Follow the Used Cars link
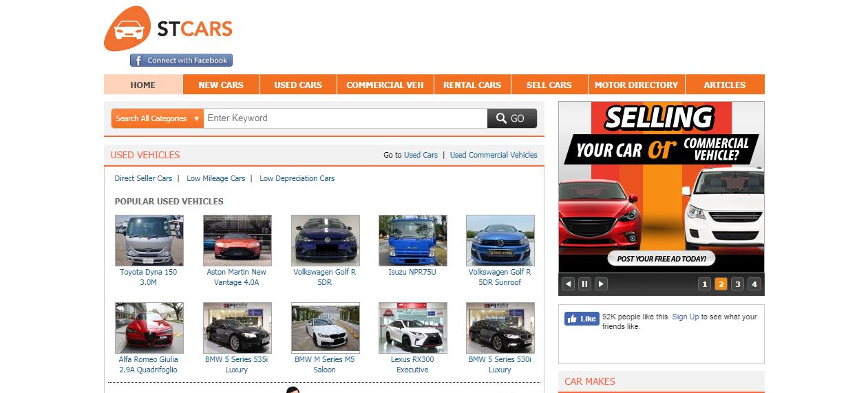The width and height of the screenshot is (868, 393). coord(421,155)
